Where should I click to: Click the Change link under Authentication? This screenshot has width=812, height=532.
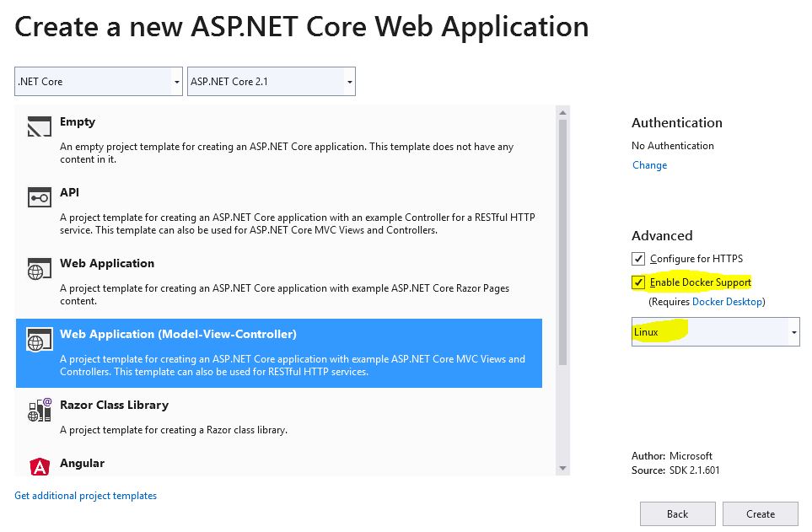coord(648,165)
